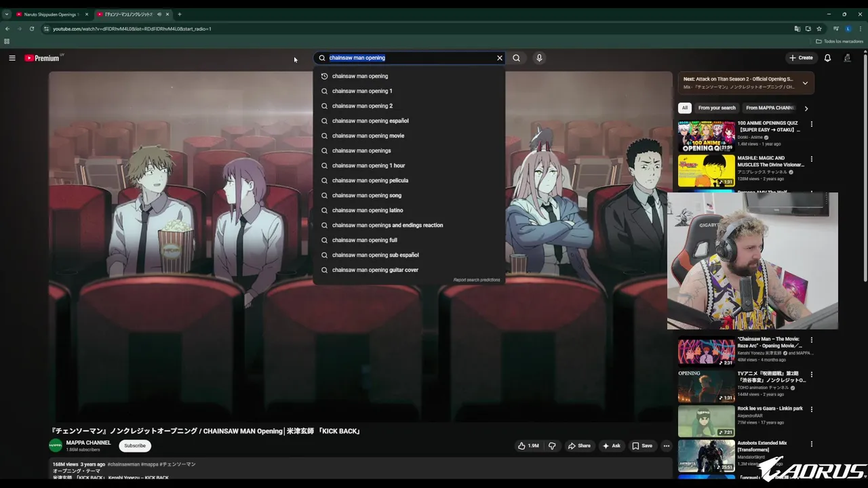
Task: Open options for '100 ANIME OPENINGS QUIZ' video
Action: click(812, 125)
